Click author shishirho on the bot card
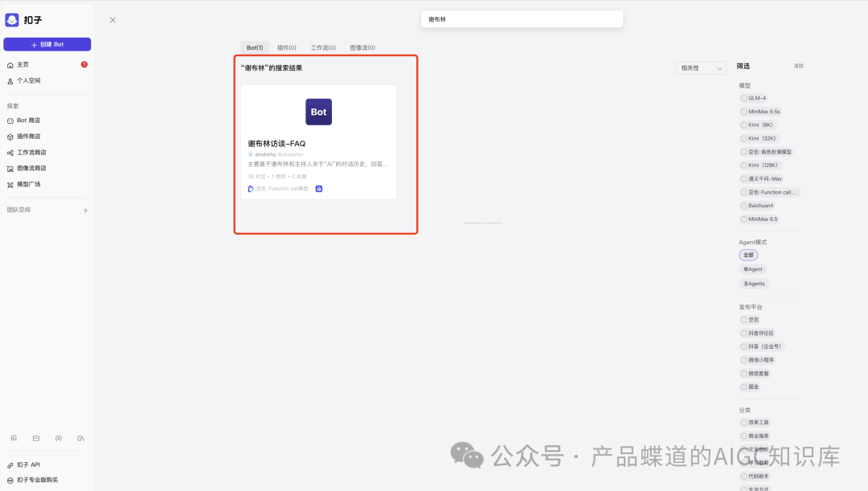The image size is (868, 491). click(x=265, y=154)
